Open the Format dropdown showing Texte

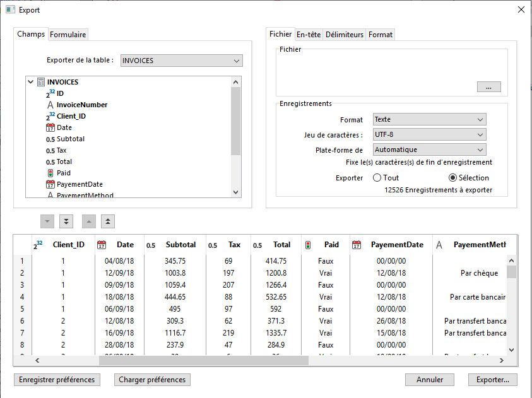429,120
